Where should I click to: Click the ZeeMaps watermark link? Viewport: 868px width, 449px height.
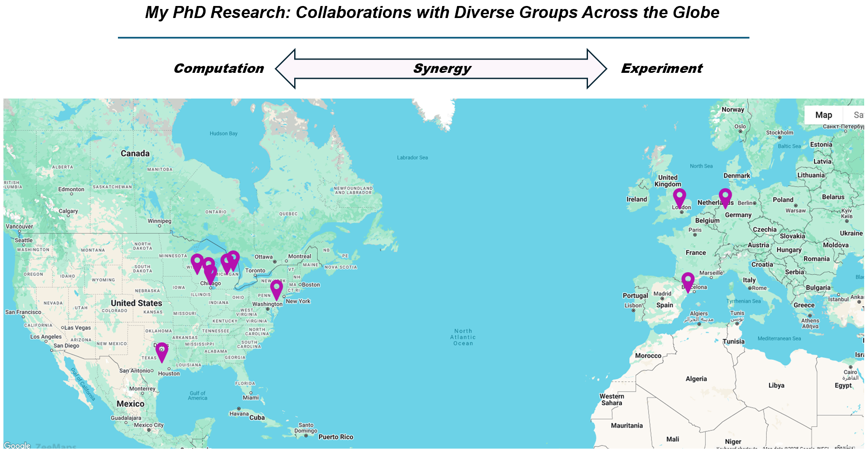[x=56, y=446]
